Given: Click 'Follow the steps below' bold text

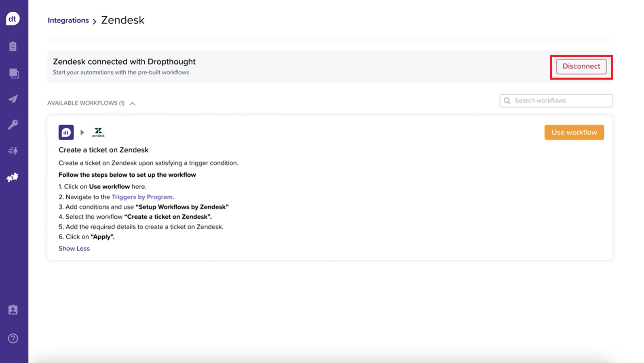Looking at the screenshot, I should tap(127, 175).
